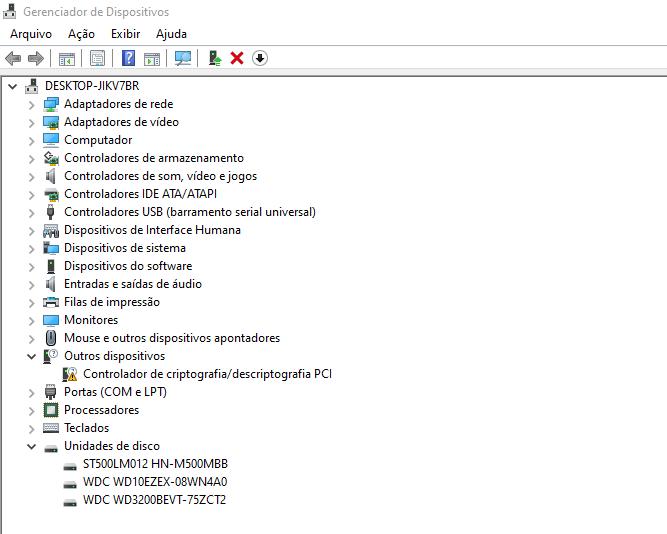This screenshot has width=667, height=534.
Task: Click the disable device down-arrow icon
Action: coord(259,58)
